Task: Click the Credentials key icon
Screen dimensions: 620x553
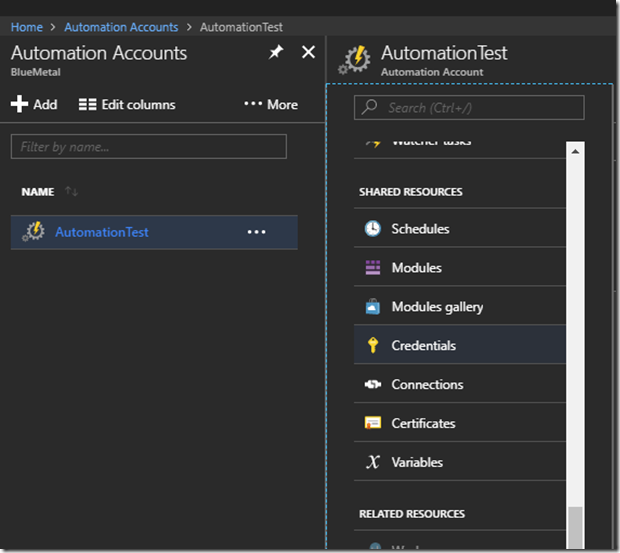Action: click(x=372, y=346)
